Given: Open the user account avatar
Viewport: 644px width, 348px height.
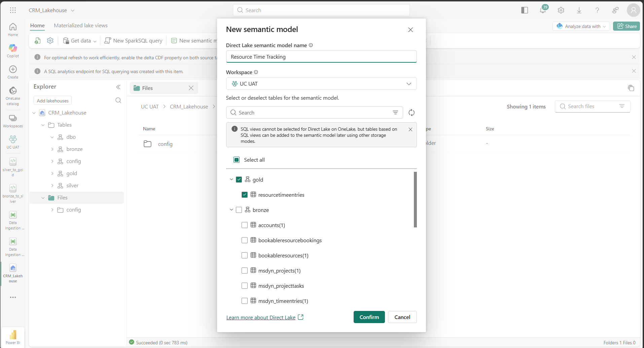Looking at the screenshot, I should (633, 10).
